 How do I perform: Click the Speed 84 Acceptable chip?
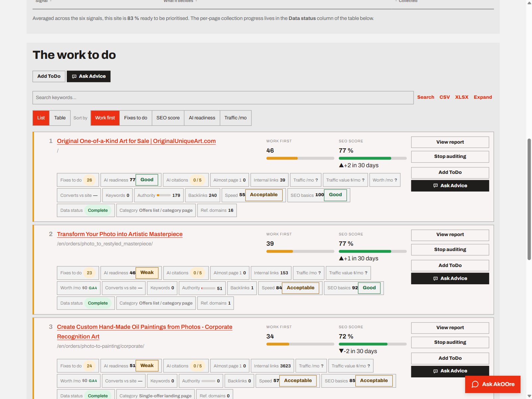(x=290, y=288)
